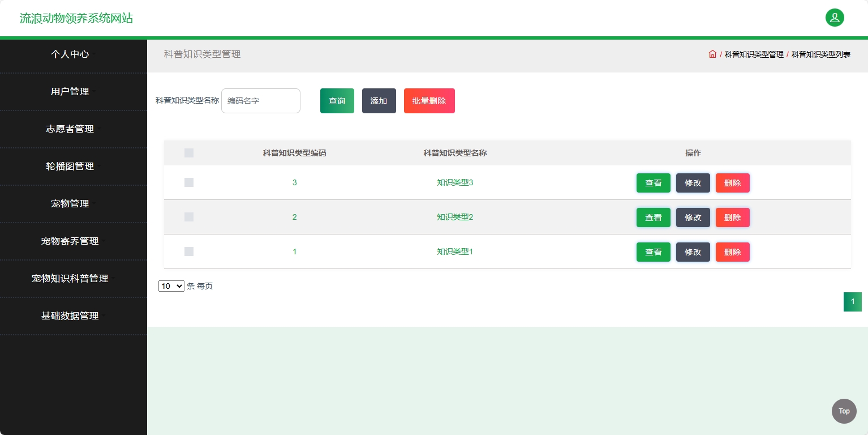This screenshot has width=868, height=435.
Task: Click the 编码名字 search input field
Action: 260,100
